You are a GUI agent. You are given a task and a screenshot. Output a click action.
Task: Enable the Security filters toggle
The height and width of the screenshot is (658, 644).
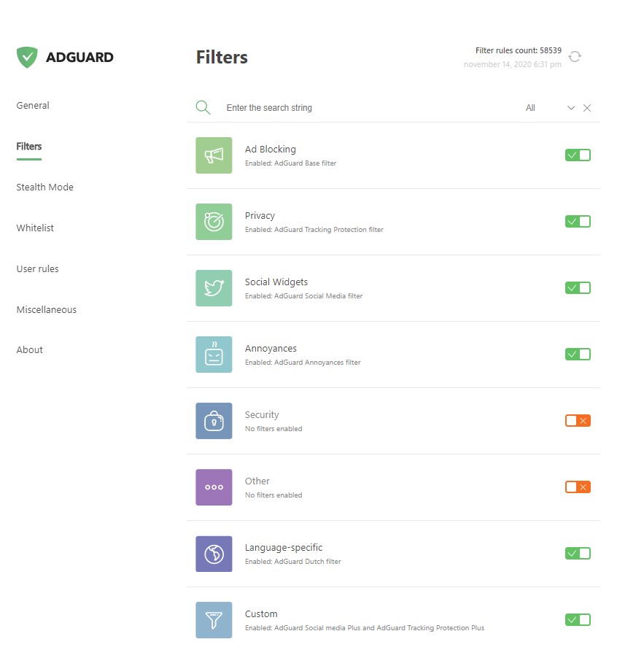click(578, 420)
